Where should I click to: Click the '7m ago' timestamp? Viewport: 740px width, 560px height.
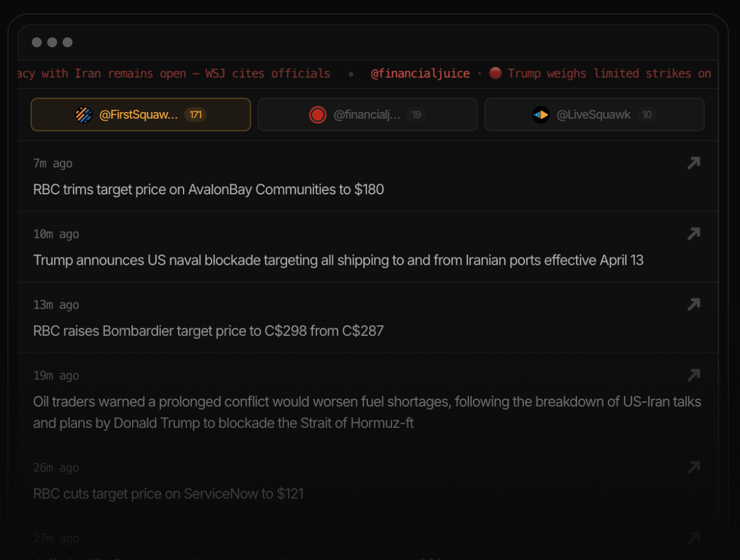[x=53, y=163]
